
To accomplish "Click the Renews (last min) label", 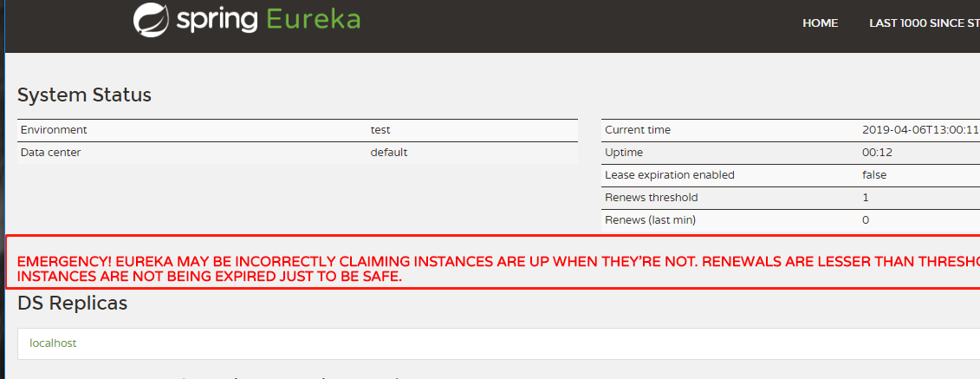I will point(650,220).
